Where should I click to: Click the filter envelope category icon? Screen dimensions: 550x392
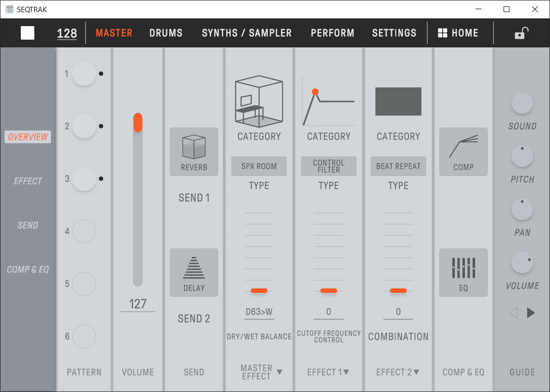[x=329, y=101]
